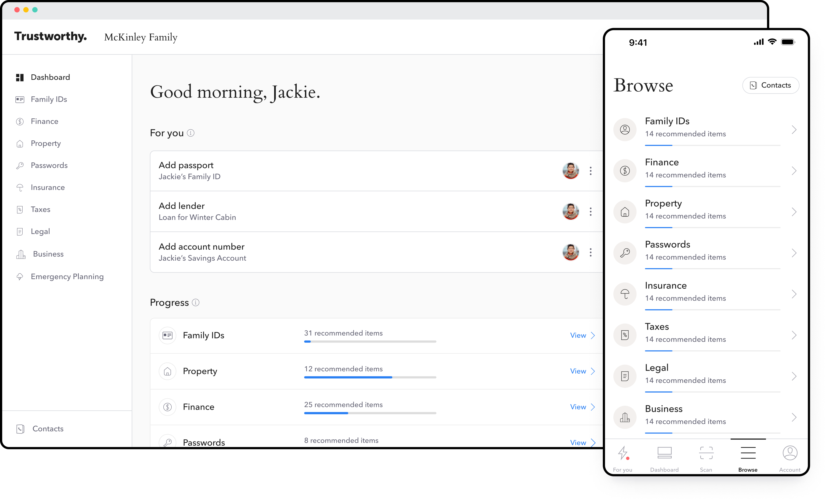
Task: Tap the Scan icon in mobile nav
Action: [x=706, y=453]
